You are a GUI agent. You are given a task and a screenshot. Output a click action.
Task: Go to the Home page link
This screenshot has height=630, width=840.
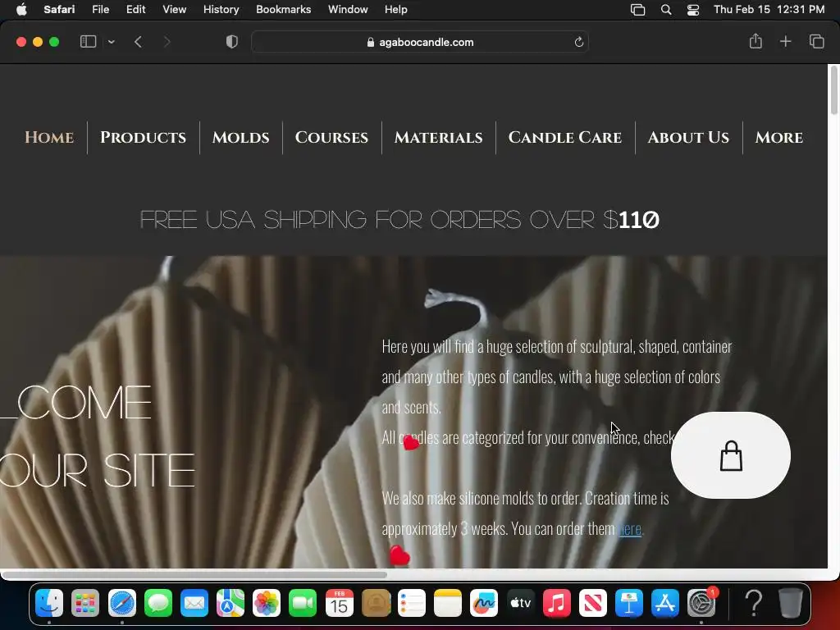[x=49, y=138]
